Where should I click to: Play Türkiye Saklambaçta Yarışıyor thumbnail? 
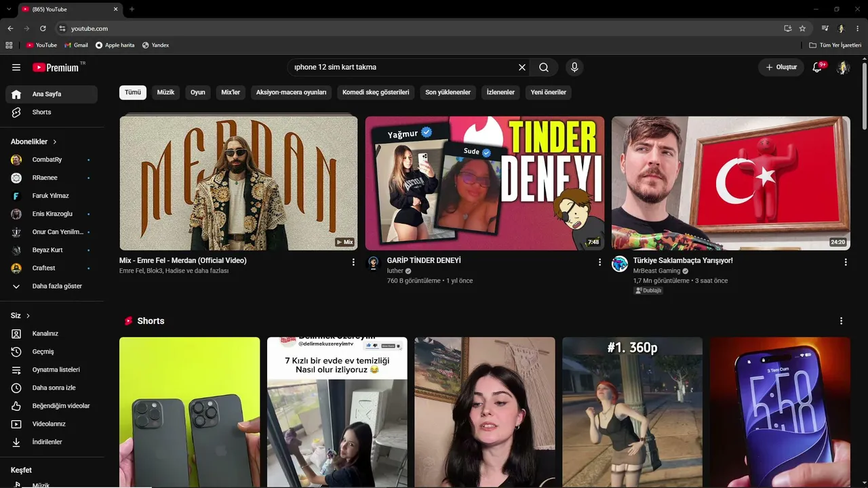tap(731, 183)
